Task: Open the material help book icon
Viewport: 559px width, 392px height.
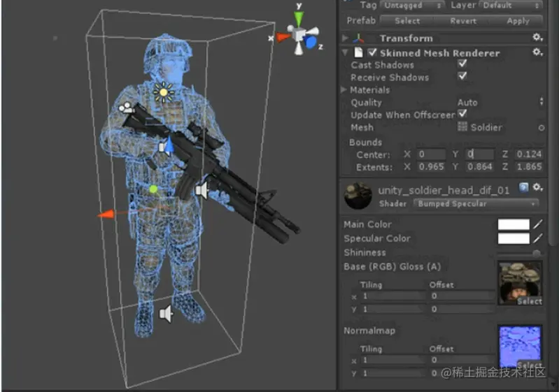Action: pyautogui.click(x=523, y=187)
